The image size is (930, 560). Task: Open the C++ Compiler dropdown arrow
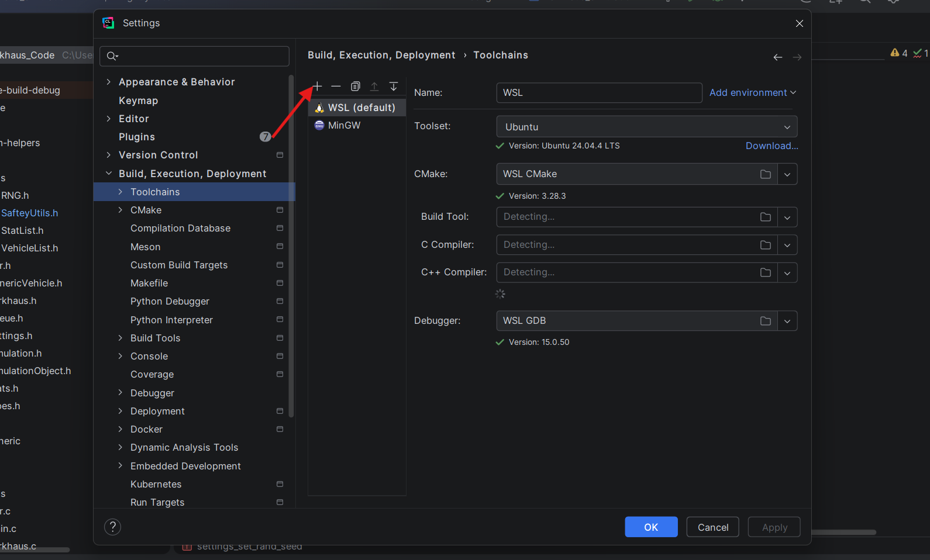click(x=787, y=272)
